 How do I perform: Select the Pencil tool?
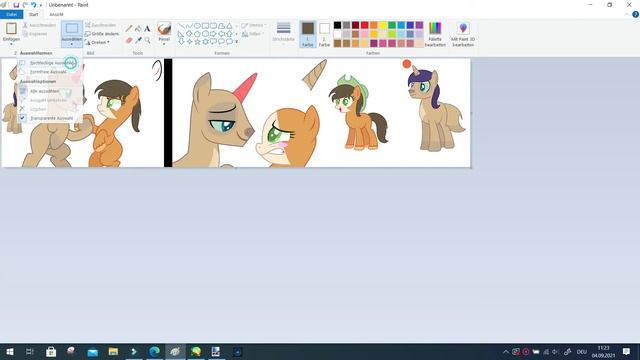click(x=129, y=29)
